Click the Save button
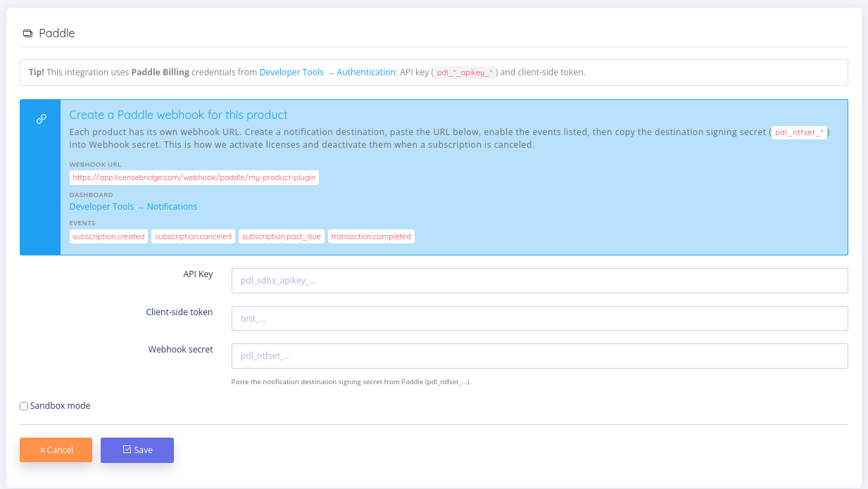Screen dimensions: 868x489 point(137,450)
